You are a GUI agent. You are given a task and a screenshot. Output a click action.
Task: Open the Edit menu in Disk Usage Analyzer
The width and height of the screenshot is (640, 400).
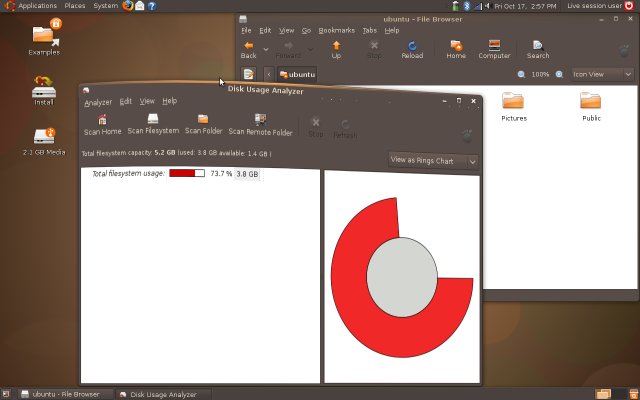coord(126,102)
